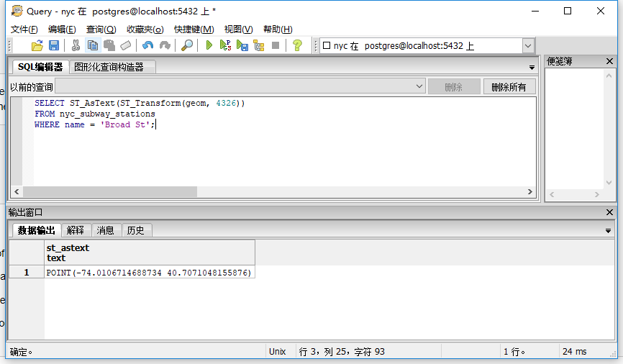Screen dimensions: 623x364
Task: Explain the query using the tree diagram icon
Action: pos(259,46)
